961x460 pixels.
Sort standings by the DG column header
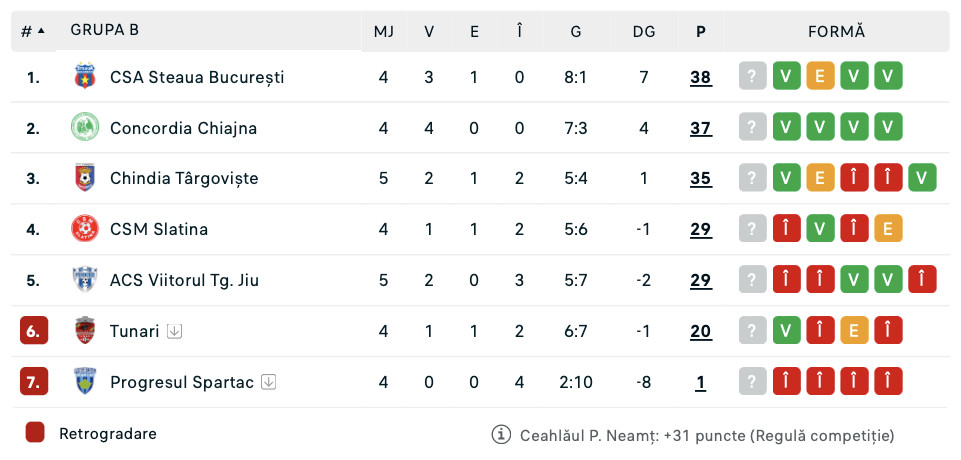(644, 31)
